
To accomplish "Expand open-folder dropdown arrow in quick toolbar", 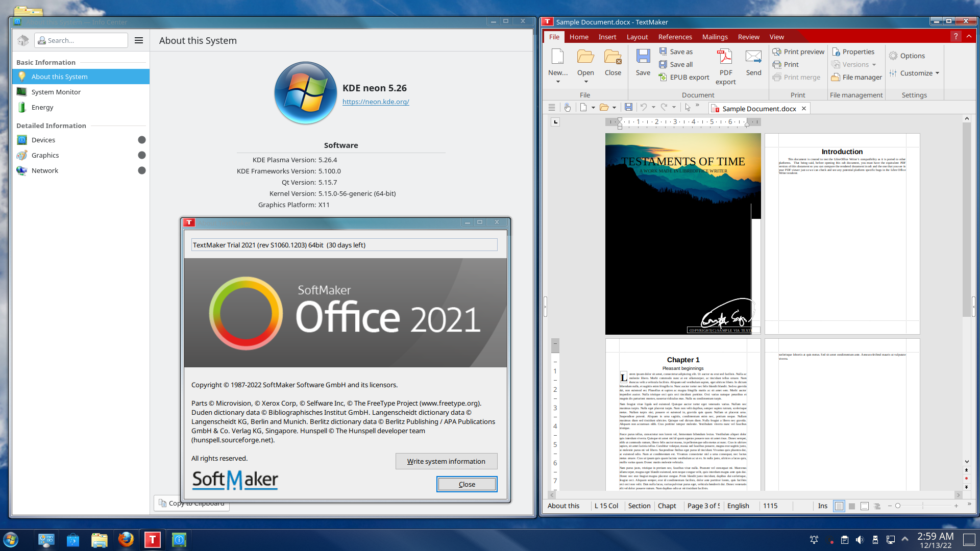I will pyautogui.click(x=614, y=108).
